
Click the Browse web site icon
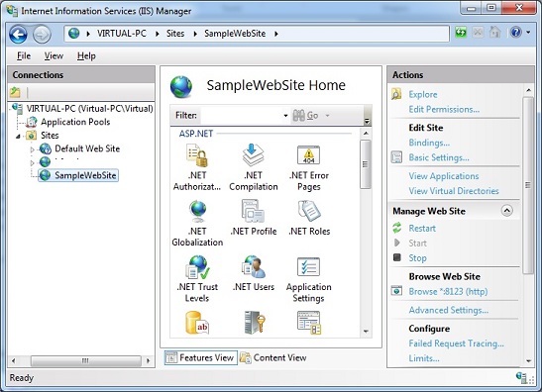pos(396,291)
